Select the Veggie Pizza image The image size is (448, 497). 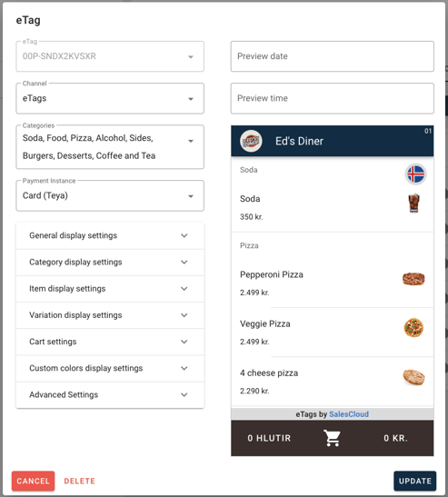click(x=413, y=327)
